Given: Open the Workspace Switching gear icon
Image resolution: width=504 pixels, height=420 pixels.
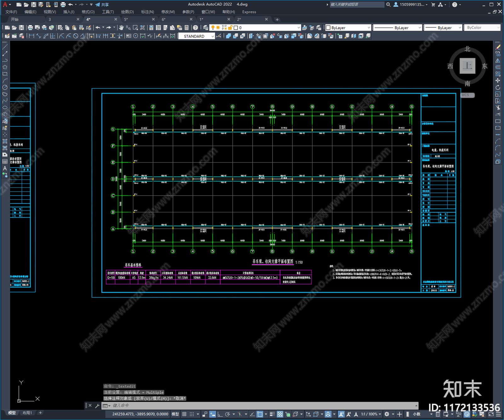Looking at the screenshot, I should (387, 414).
